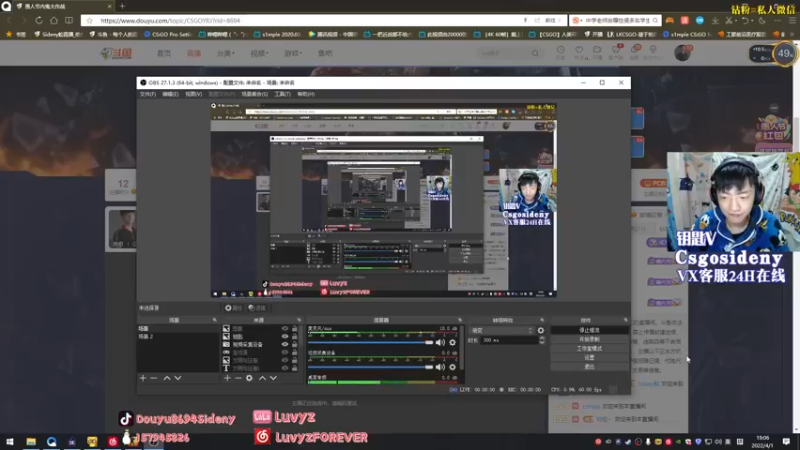Screen dimensions: 800x450
Task: Move the selected scene down
Action: pos(178,378)
